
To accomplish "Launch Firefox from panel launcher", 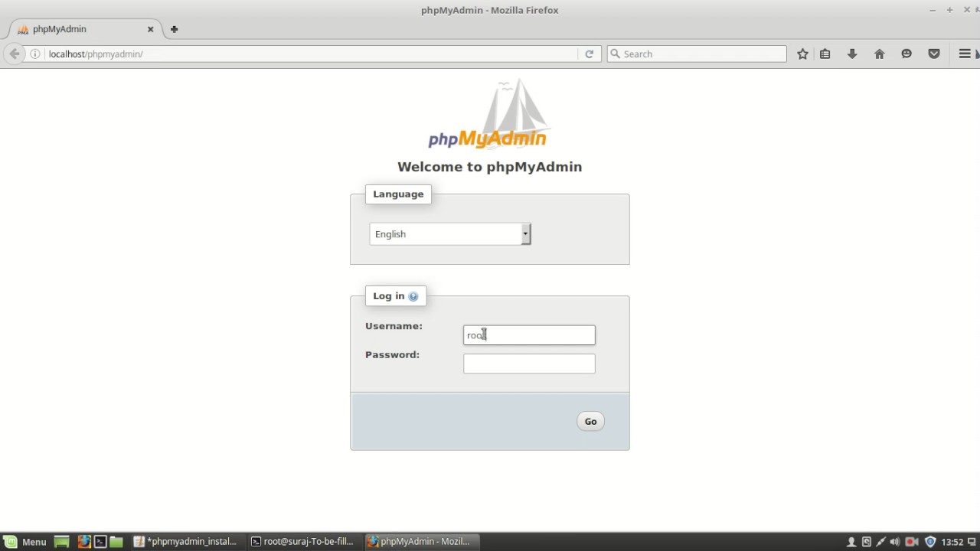I will coord(84,541).
